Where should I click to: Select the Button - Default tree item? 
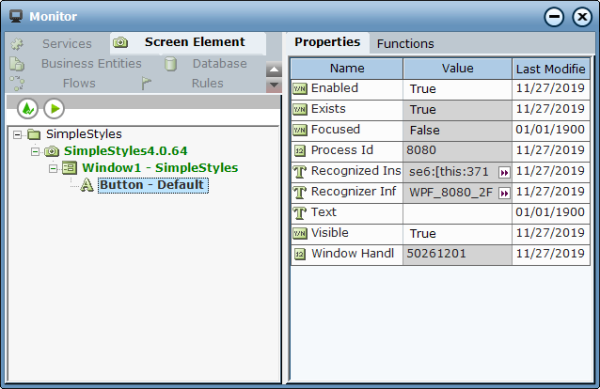(x=153, y=186)
